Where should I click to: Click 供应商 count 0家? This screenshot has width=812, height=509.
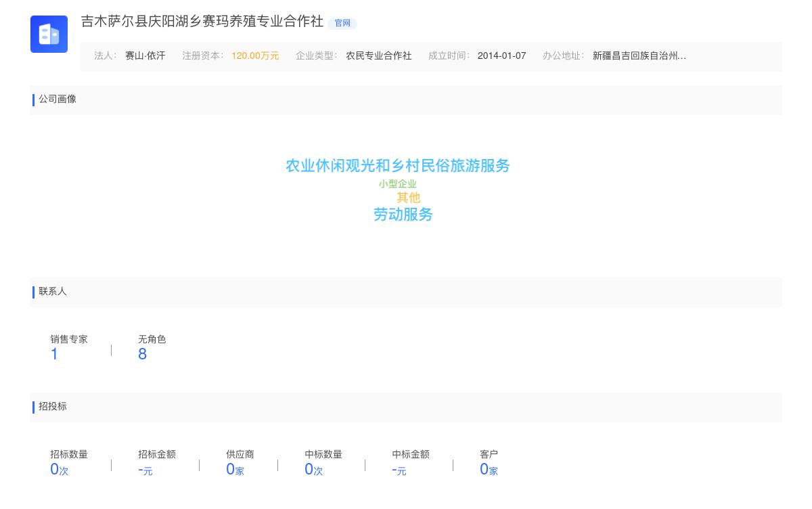[235, 468]
